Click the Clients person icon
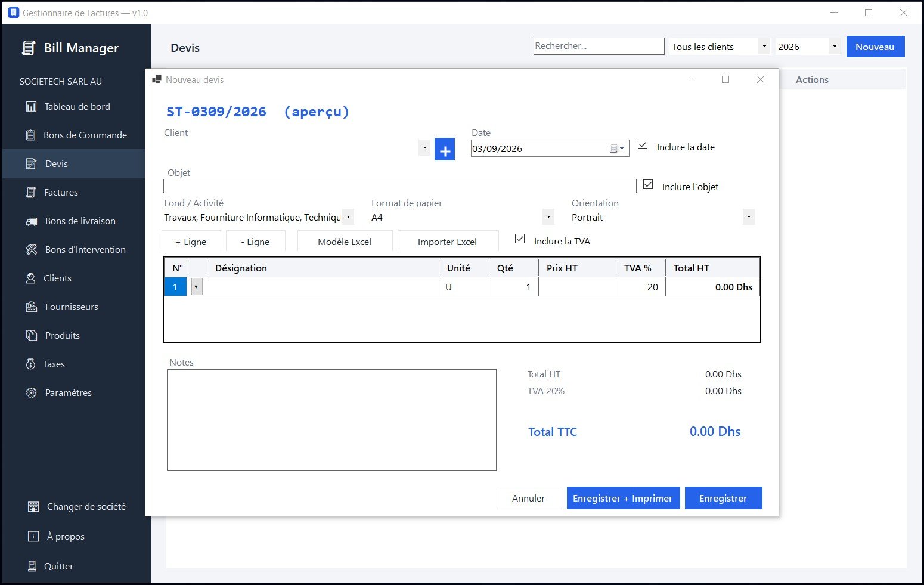924x585 pixels. (31, 278)
